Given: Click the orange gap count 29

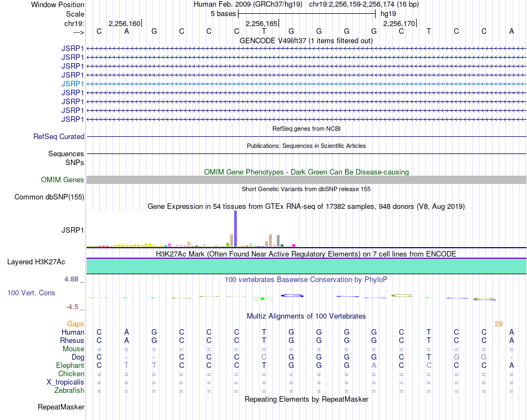Looking at the screenshot, I should point(499,324).
